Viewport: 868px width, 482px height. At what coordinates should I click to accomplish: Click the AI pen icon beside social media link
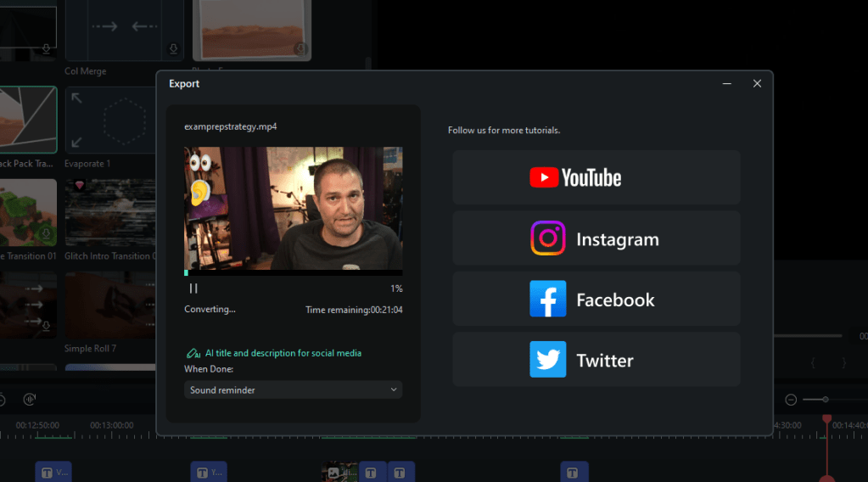tap(193, 353)
